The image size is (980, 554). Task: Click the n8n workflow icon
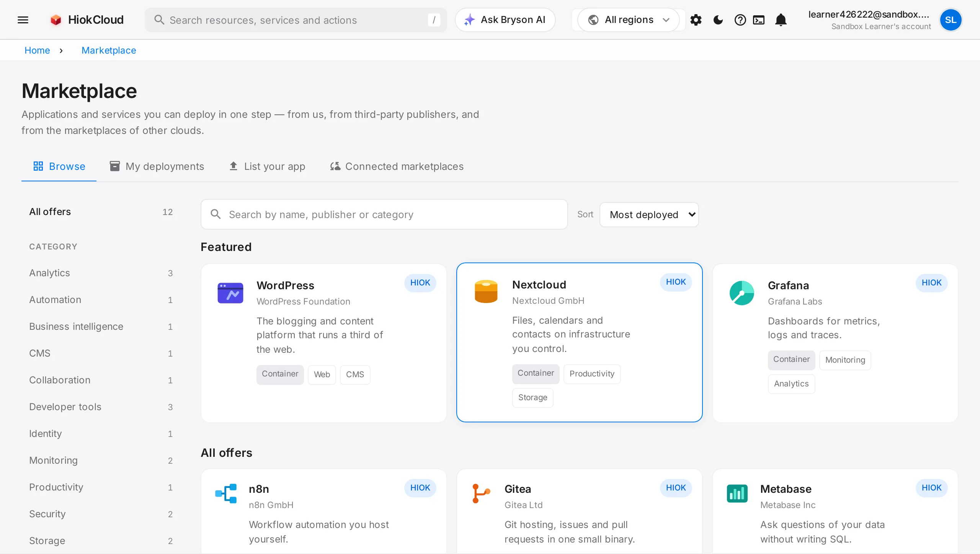click(226, 494)
